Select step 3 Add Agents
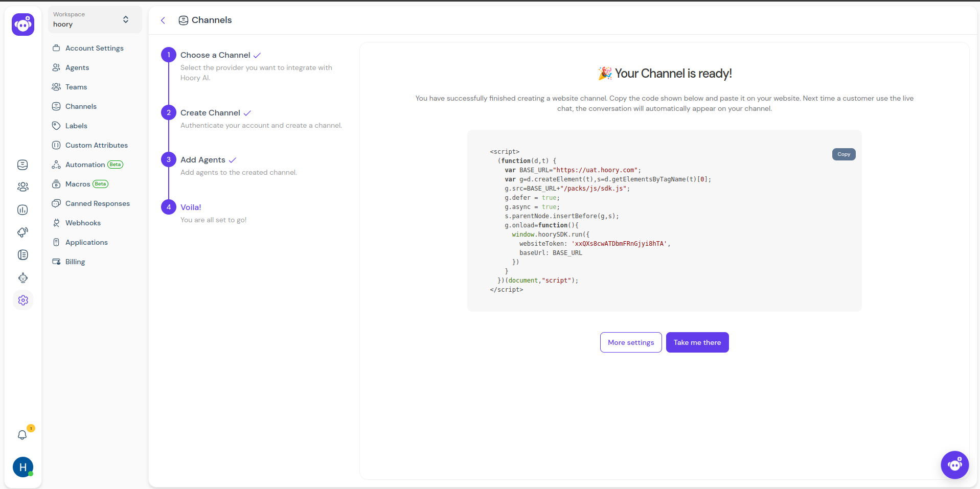Viewport: 980px width, 489px height. click(x=202, y=159)
